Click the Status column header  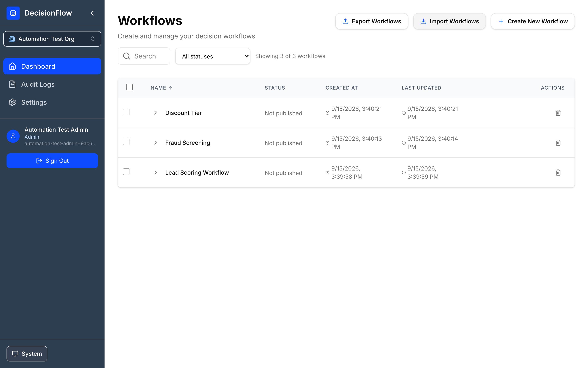pos(275,88)
